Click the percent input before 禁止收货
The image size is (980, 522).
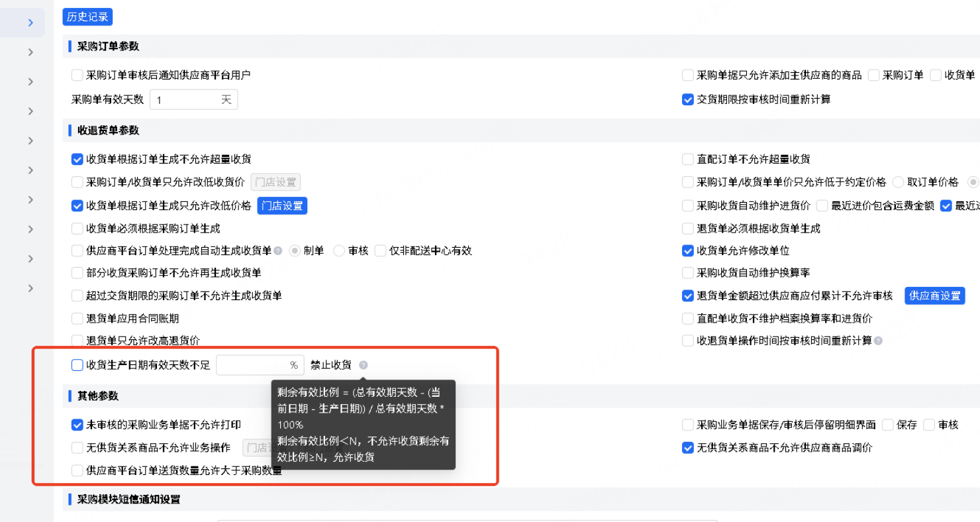(x=260, y=365)
